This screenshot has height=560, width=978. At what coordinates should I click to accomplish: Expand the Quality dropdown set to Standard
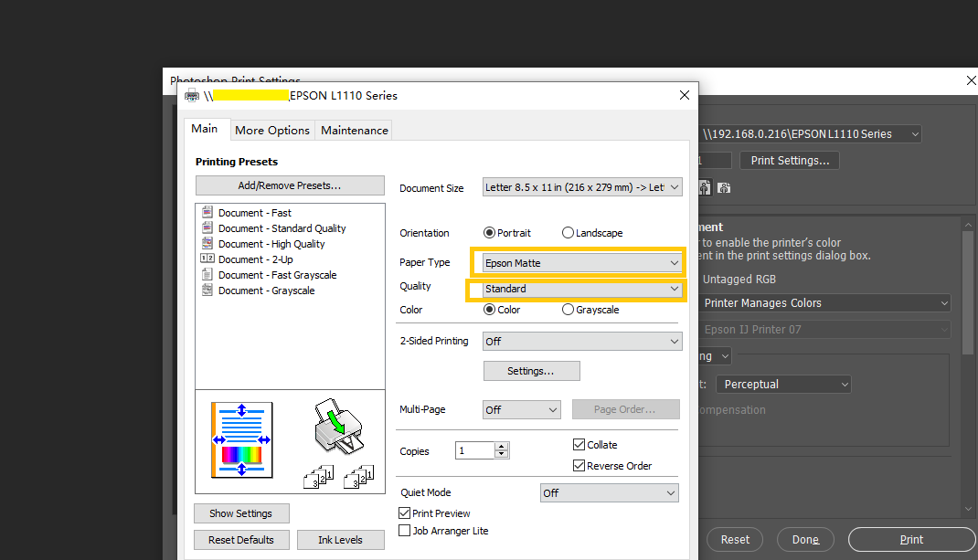coord(582,289)
